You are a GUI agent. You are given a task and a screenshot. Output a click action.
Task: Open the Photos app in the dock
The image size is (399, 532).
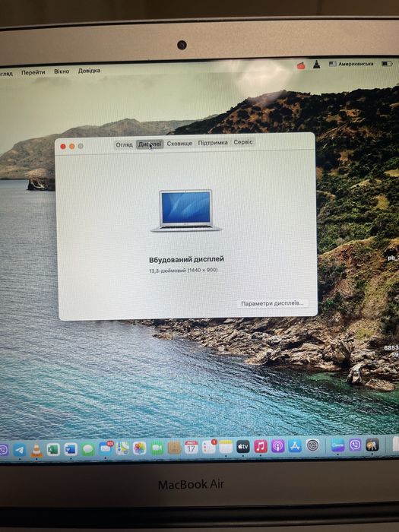pos(139,448)
